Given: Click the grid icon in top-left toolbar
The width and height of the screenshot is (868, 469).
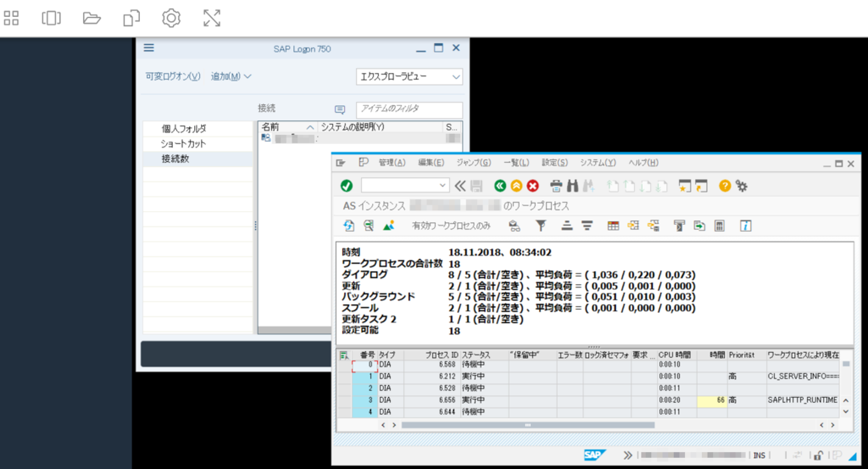Looking at the screenshot, I should [11, 19].
